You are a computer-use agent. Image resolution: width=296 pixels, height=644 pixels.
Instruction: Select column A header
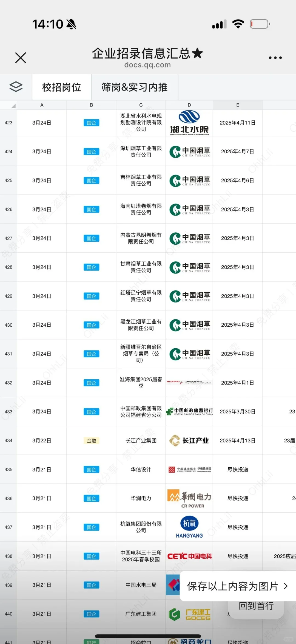(42, 105)
